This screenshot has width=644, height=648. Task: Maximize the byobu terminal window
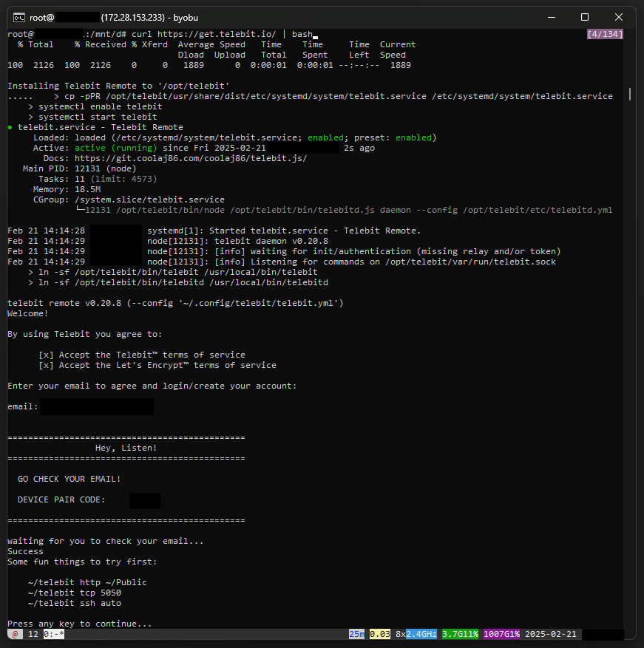pos(585,17)
